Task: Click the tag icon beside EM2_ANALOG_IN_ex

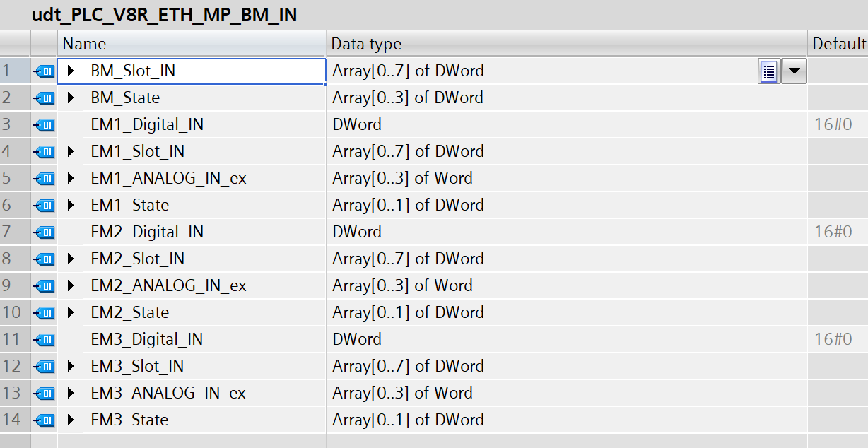Action: (44, 286)
